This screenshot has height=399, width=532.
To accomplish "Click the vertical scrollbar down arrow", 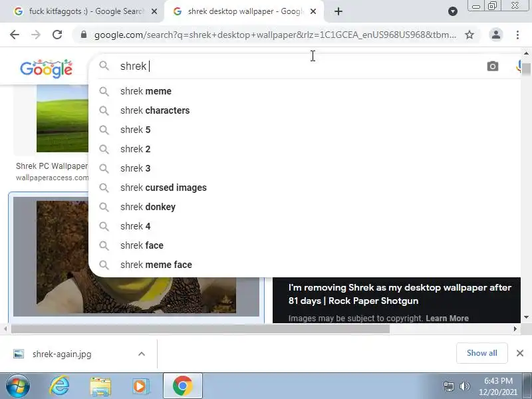I will pyautogui.click(x=526, y=317).
